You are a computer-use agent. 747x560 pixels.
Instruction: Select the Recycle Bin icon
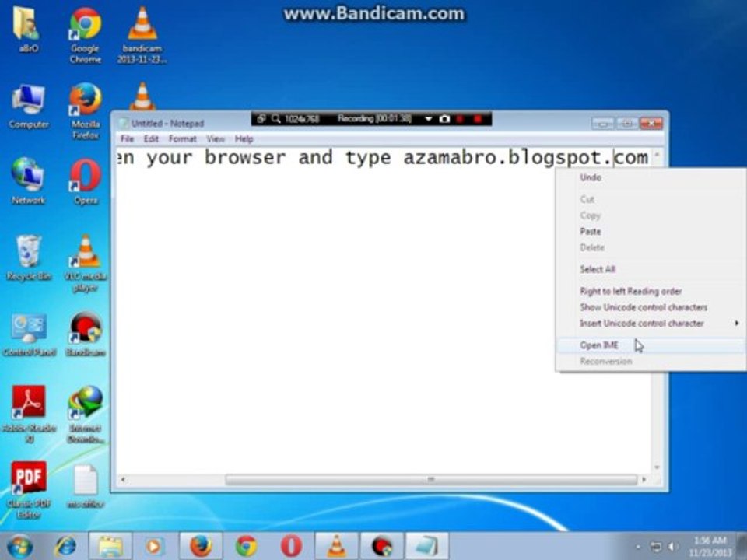(x=29, y=257)
